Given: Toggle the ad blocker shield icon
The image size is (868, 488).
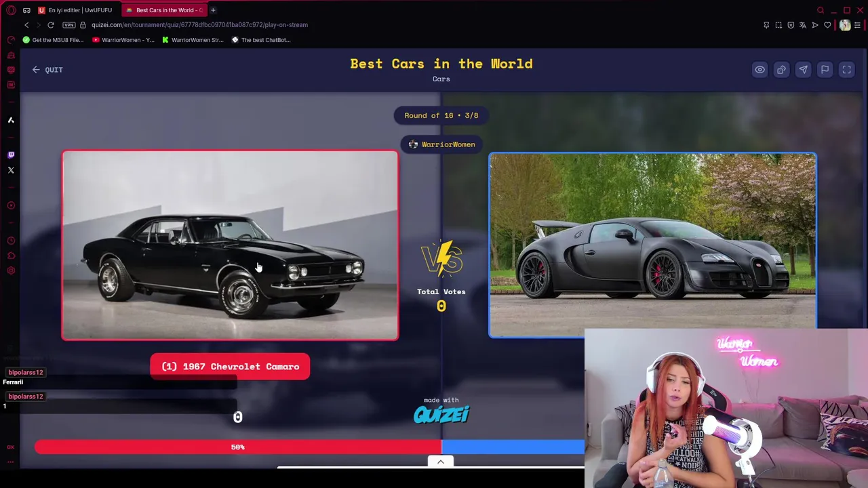Looking at the screenshot, I should pyautogui.click(x=791, y=25).
